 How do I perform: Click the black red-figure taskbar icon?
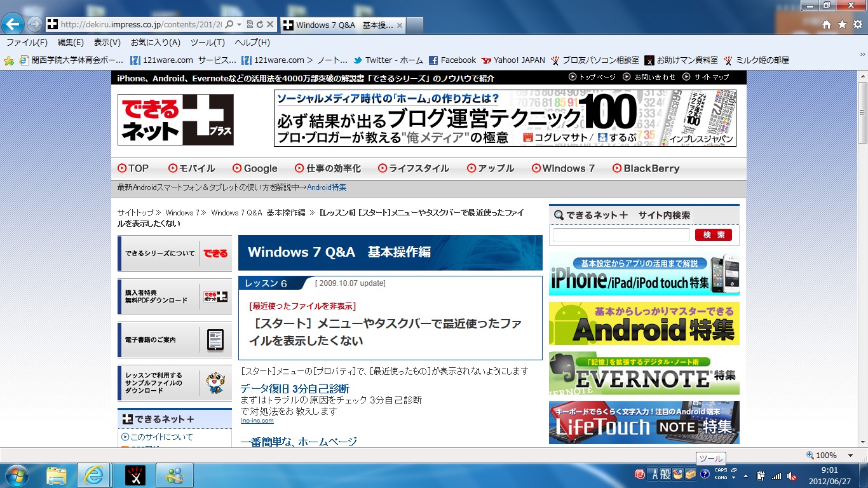click(135, 475)
